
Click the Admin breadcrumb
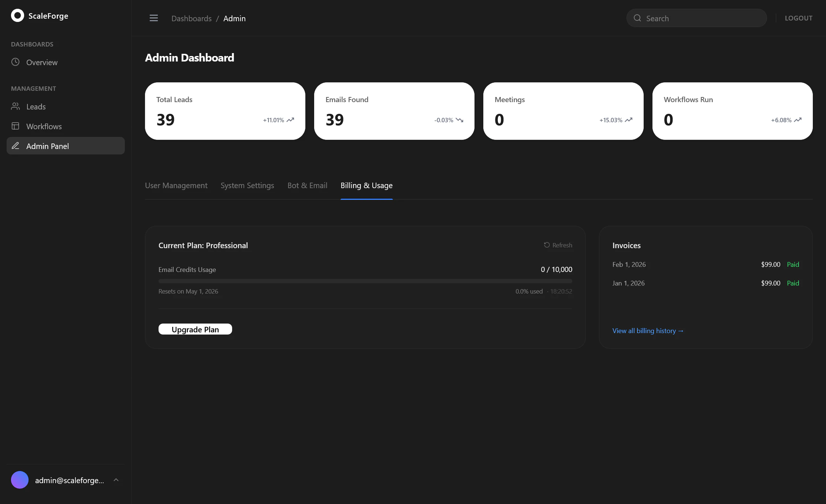click(x=234, y=18)
